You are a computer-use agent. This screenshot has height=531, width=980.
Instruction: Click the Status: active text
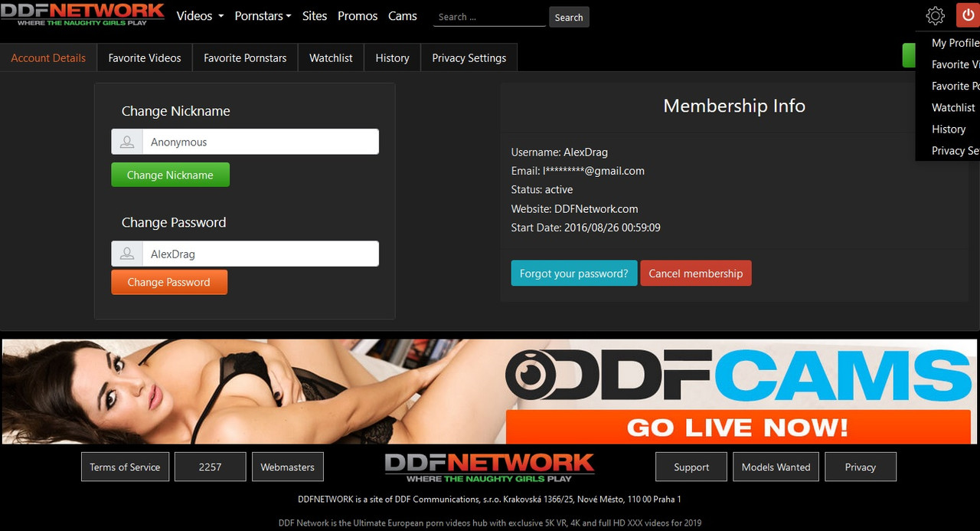pos(542,189)
